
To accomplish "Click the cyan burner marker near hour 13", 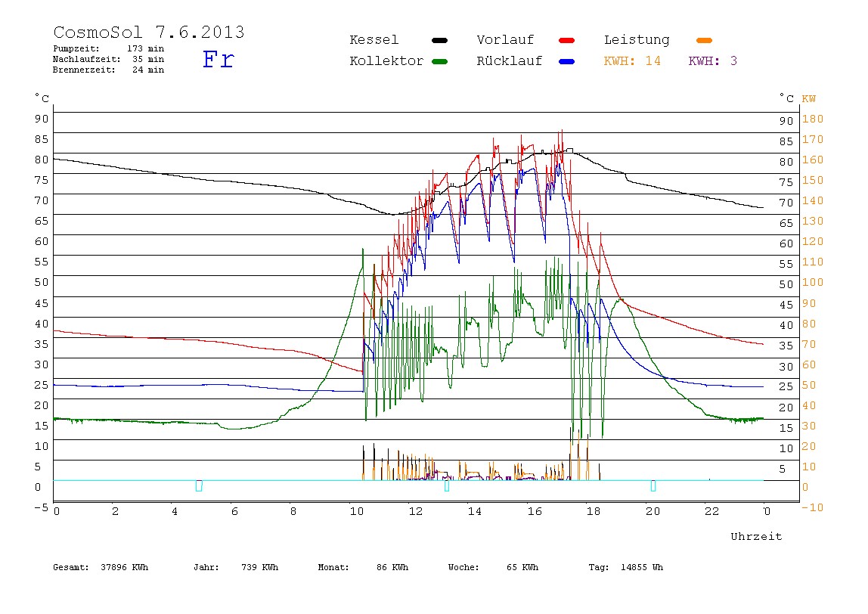I will click(x=447, y=485).
